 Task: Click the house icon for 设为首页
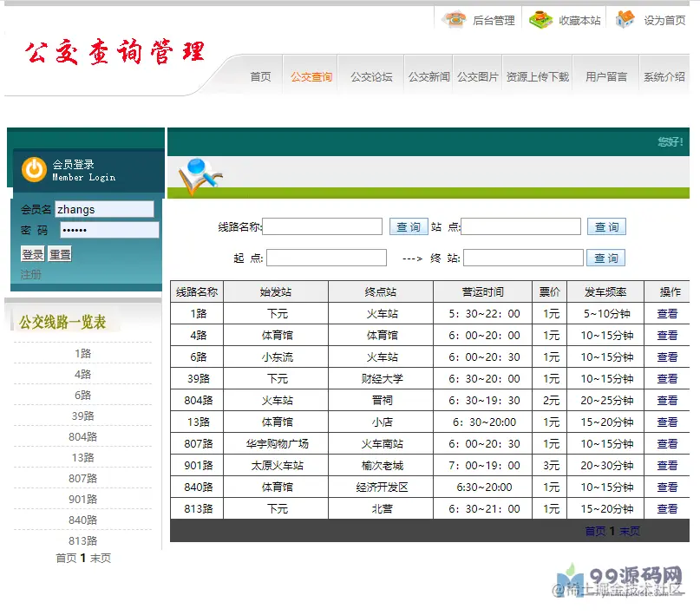click(x=625, y=19)
